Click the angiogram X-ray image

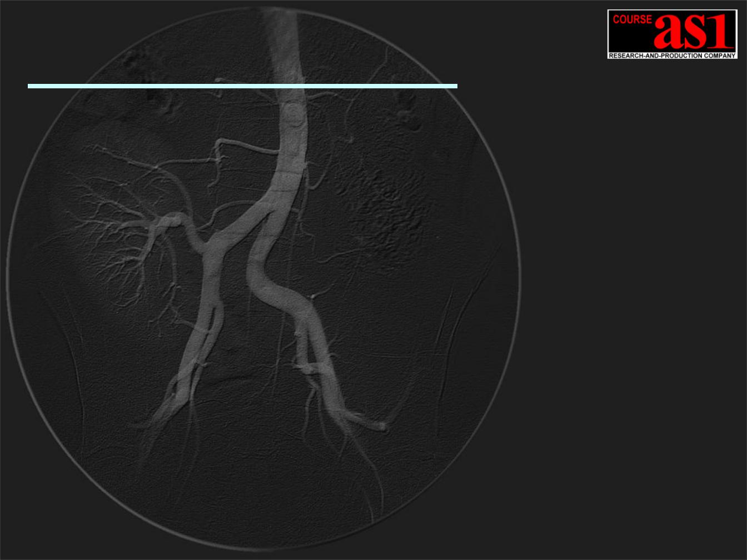(x=263, y=278)
